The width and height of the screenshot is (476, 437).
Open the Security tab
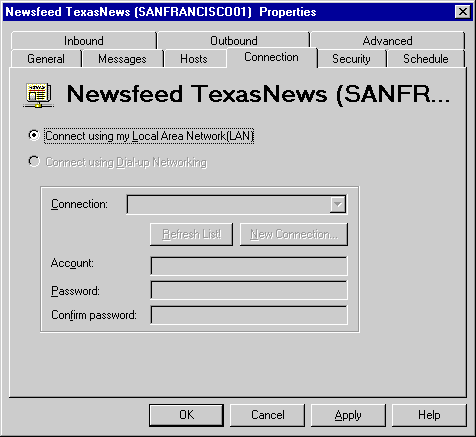[351, 59]
